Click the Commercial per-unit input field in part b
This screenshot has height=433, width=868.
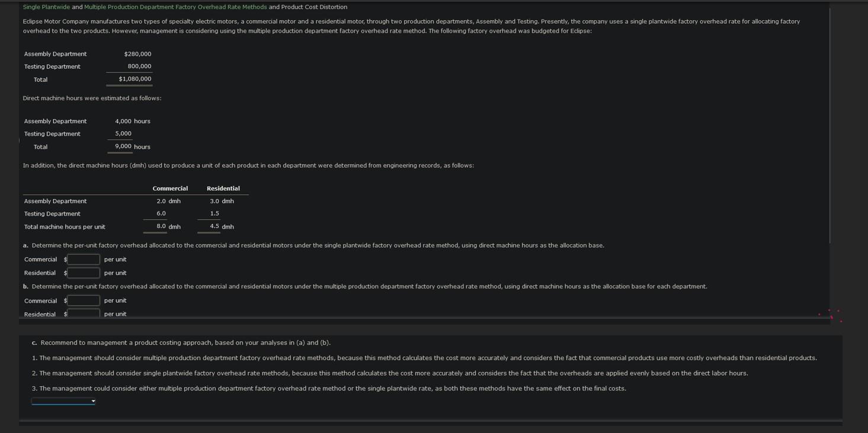(83, 300)
